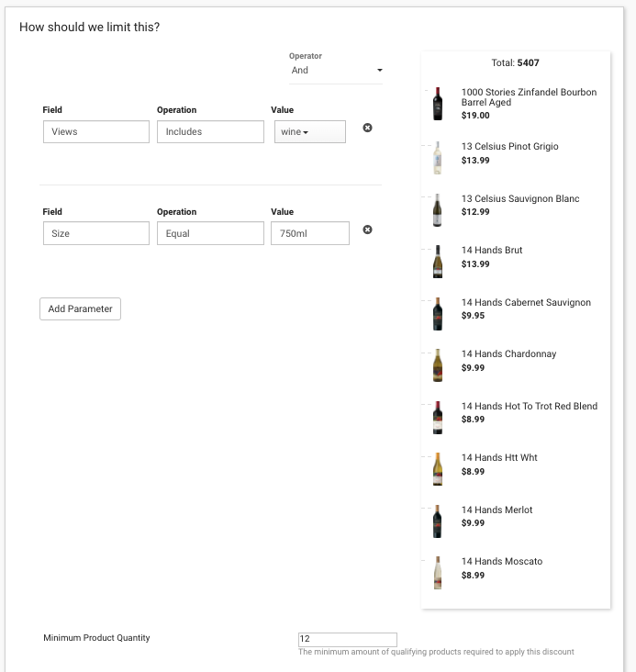Select the Includes operation box

[210, 131]
